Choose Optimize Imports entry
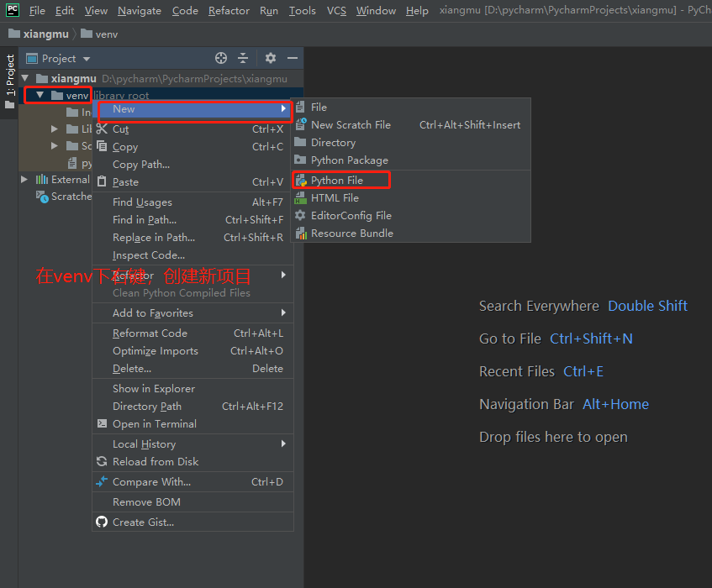 point(193,351)
